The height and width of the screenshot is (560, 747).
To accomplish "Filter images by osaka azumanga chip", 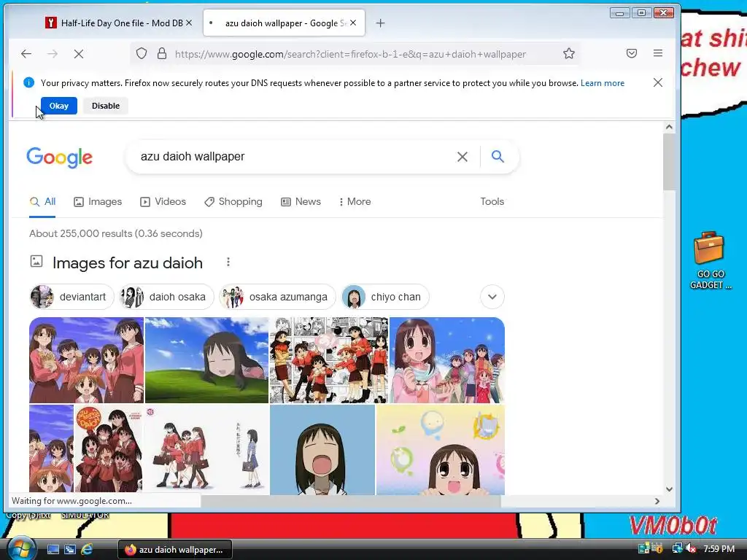I will (277, 297).
